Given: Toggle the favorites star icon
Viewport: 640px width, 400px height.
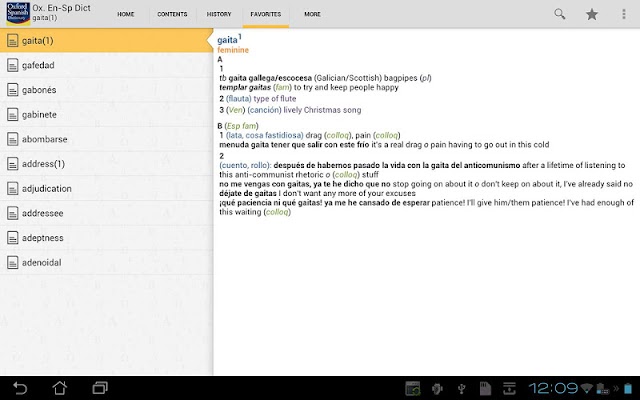Looking at the screenshot, I should (592, 14).
